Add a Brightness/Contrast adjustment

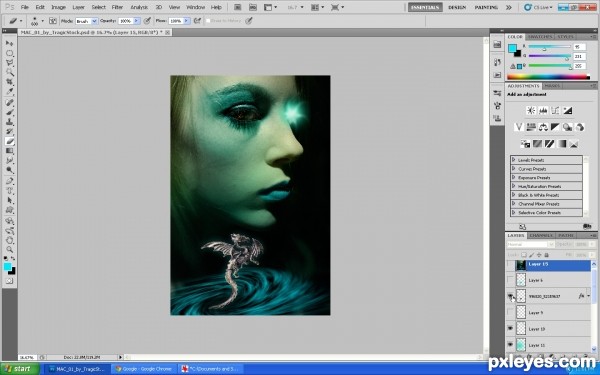point(531,111)
